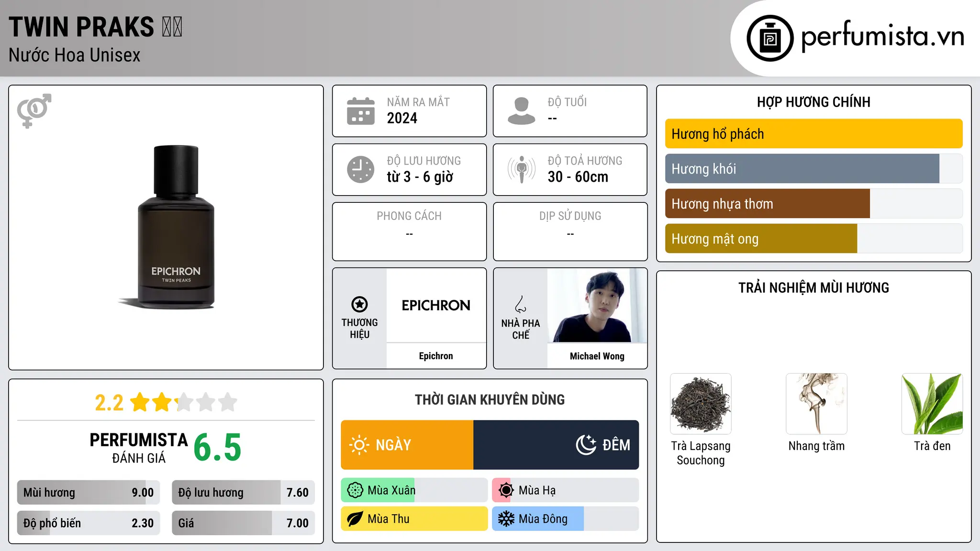Click the Mùa Đông season bar
Image resolution: width=980 pixels, height=551 pixels.
[566, 519]
